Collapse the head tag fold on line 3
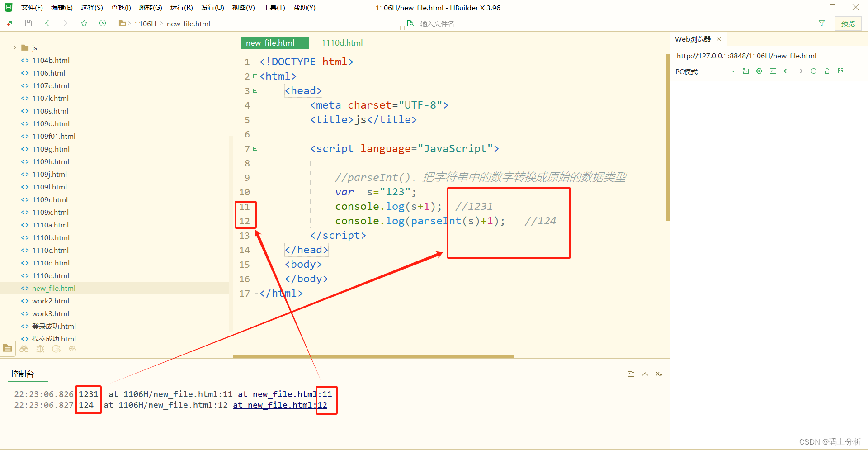Screen dimensions: 868x450 click(x=255, y=90)
